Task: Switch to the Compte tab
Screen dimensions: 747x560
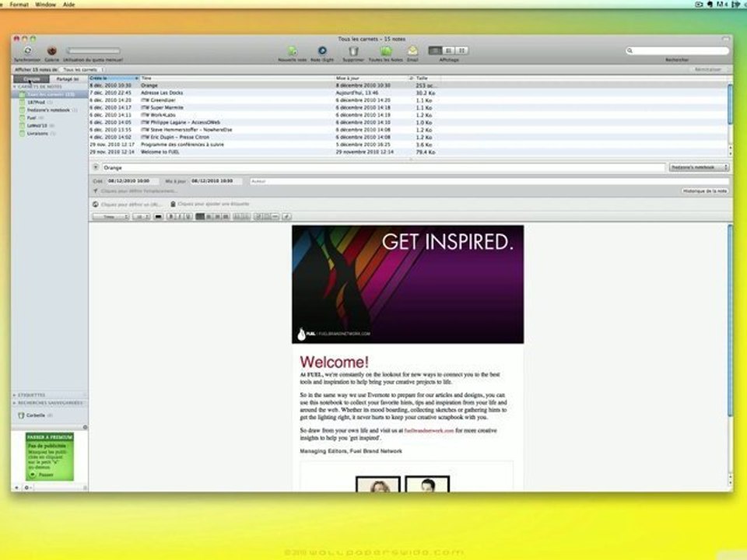Action: tap(31, 79)
